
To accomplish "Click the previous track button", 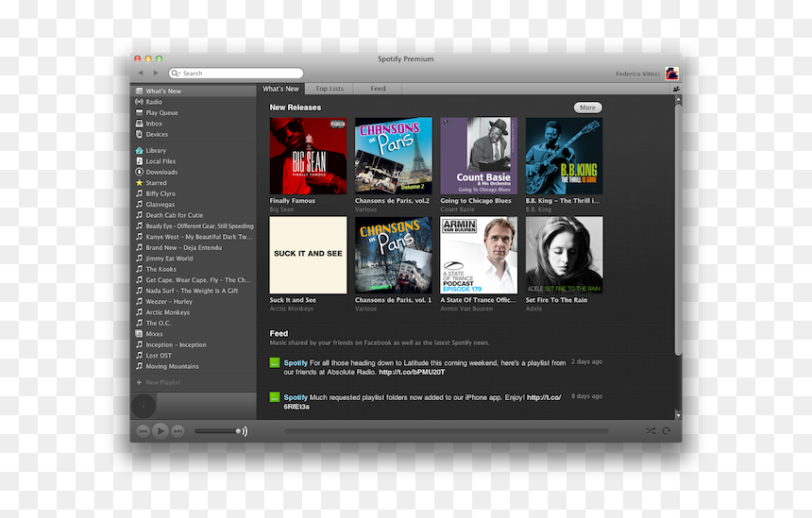I will [143, 431].
